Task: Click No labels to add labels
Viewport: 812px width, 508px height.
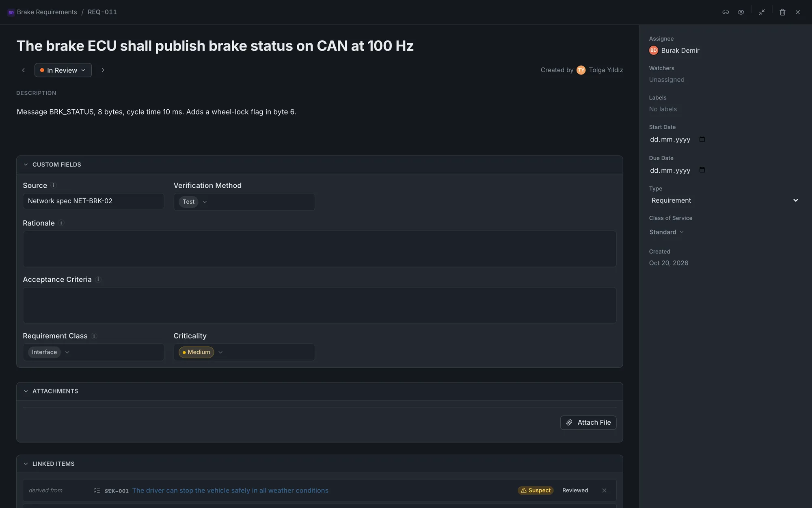Action: pos(663,109)
